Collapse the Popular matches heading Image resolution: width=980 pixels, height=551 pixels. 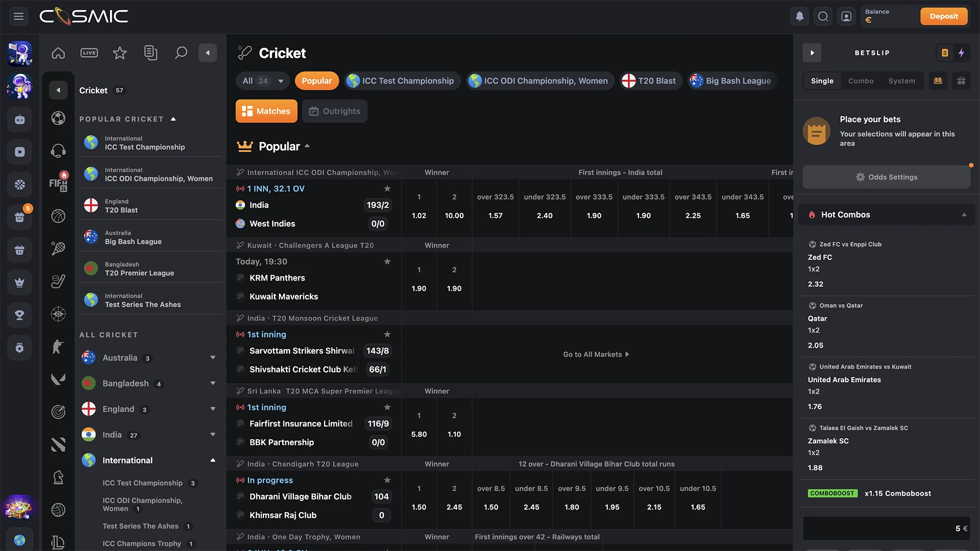(307, 146)
